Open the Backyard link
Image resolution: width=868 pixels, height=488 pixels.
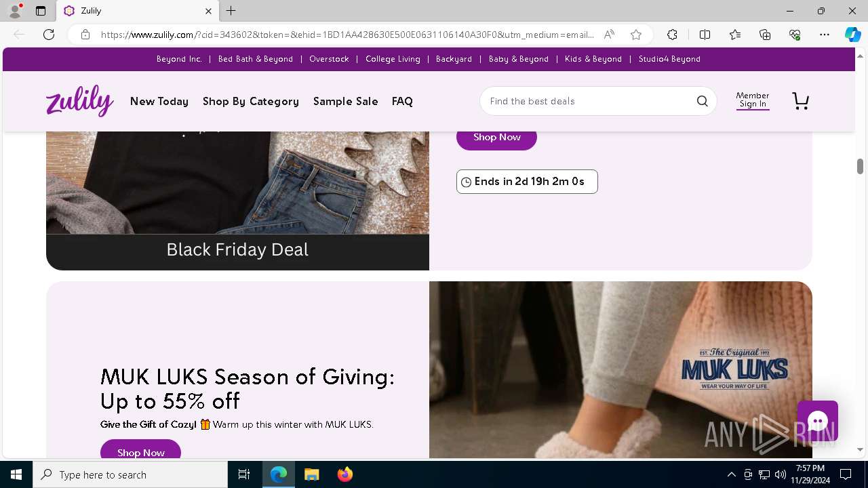point(454,59)
